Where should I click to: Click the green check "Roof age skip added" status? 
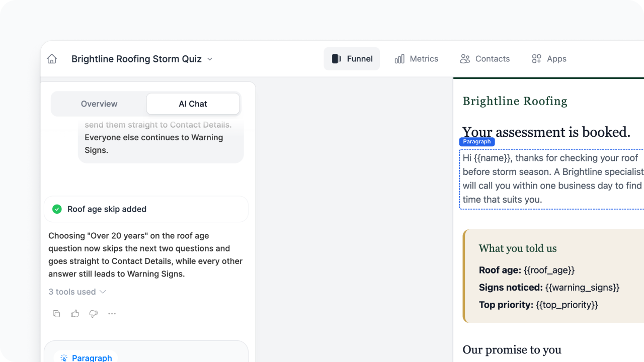coord(146,209)
